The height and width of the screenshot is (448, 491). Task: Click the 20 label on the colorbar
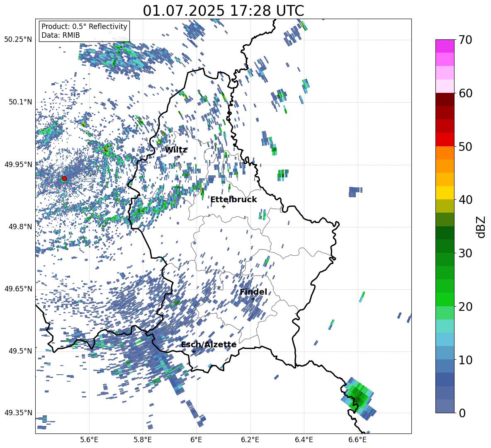(465, 306)
